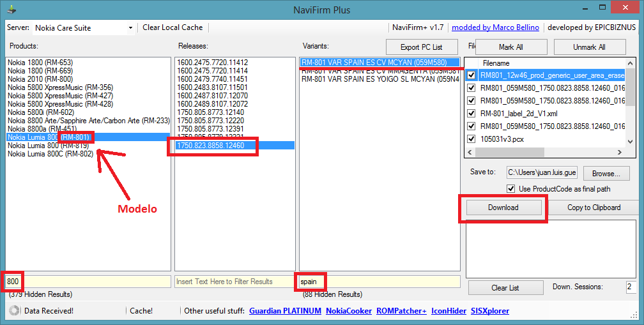Click the NaviFirm app icon in title bar
This screenshot has height=325, width=644.
tap(11, 10)
